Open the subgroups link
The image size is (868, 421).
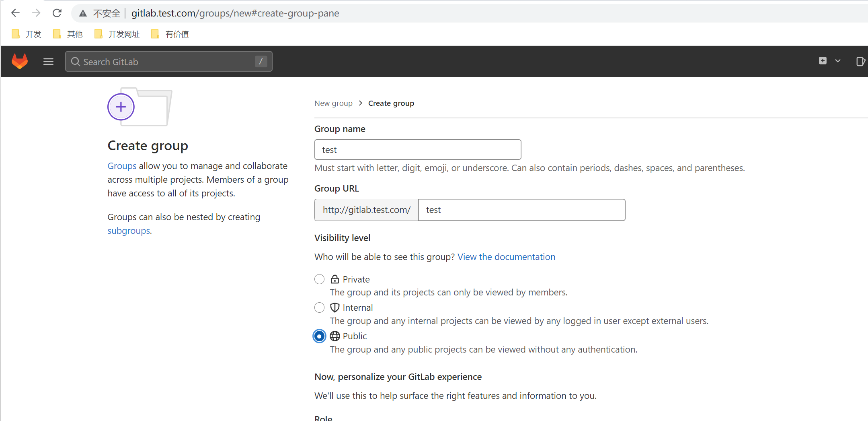(x=129, y=231)
